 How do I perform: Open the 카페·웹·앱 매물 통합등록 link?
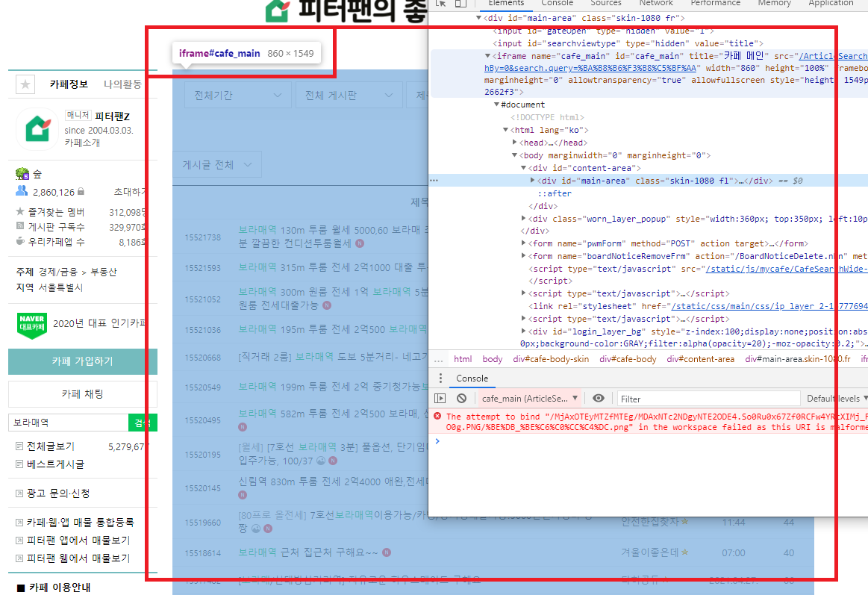pyautogui.click(x=81, y=523)
